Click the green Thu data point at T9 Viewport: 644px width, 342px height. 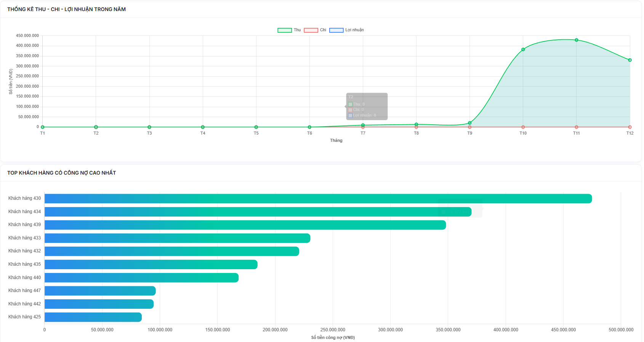469,123
